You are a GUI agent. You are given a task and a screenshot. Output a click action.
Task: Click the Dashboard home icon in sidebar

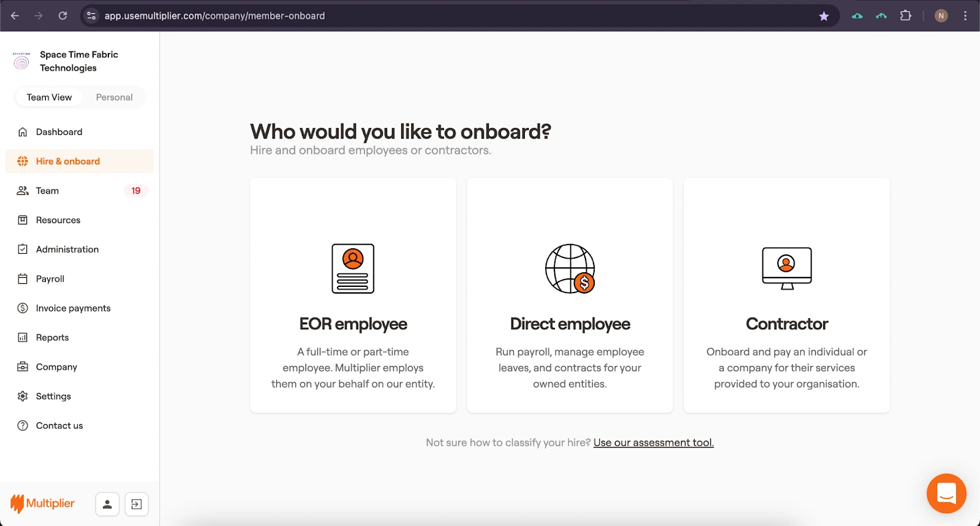pos(23,132)
